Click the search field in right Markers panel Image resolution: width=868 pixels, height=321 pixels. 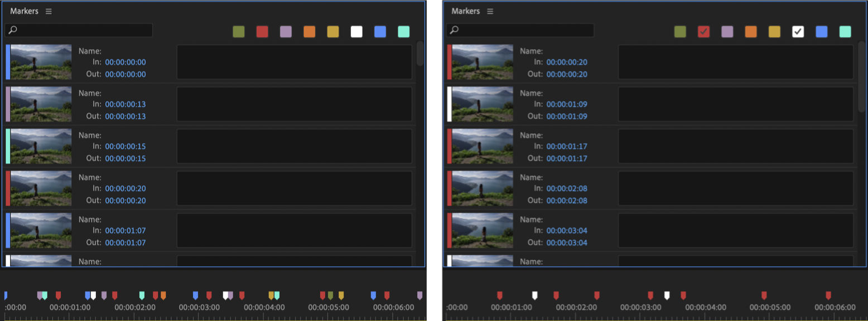click(520, 30)
